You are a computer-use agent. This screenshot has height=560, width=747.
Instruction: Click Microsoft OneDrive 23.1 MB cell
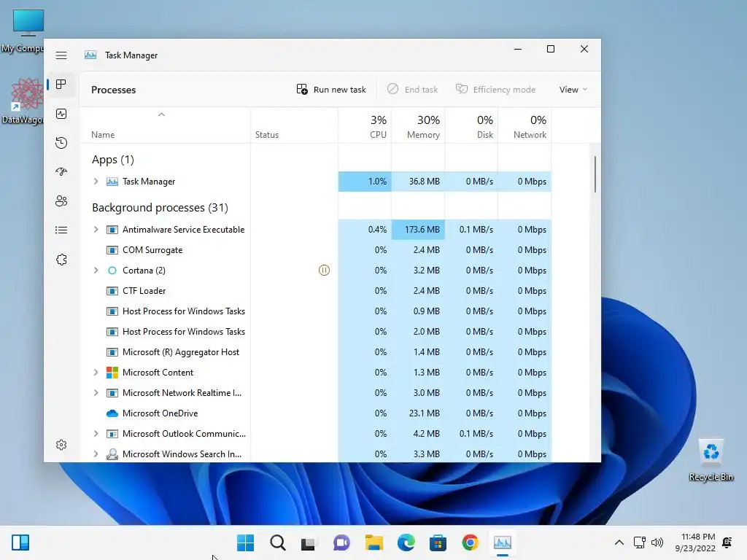click(418, 413)
